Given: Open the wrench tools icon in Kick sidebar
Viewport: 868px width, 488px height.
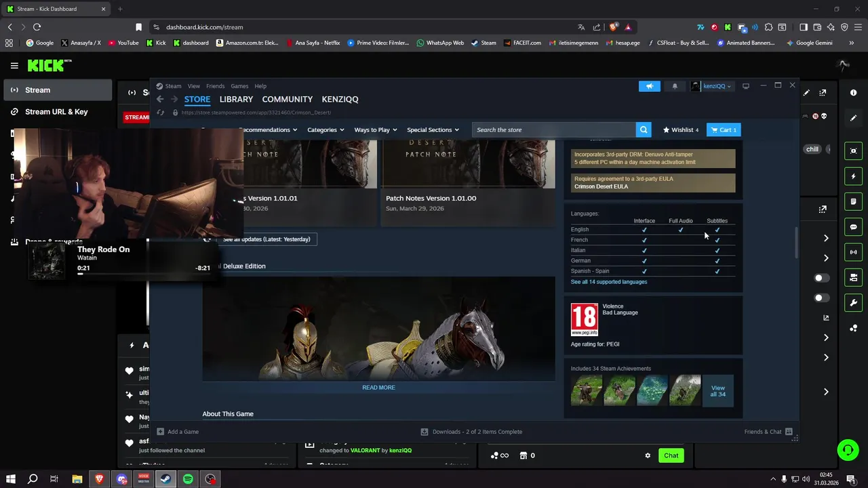Looking at the screenshot, I should 853,303.
